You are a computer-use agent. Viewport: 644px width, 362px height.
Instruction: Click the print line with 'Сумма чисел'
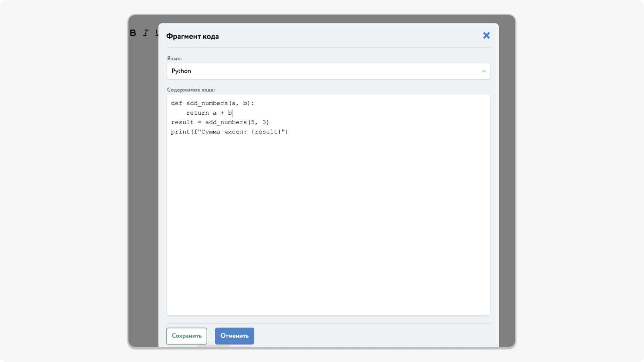[229, 132]
